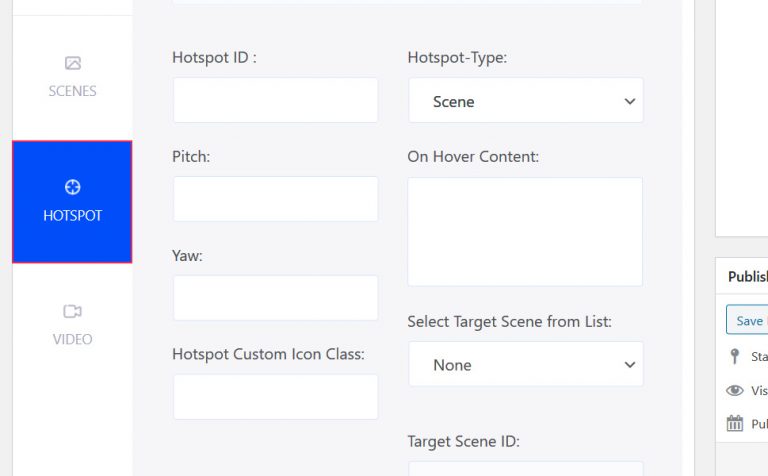Select the VIDEO tab label

point(72,339)
